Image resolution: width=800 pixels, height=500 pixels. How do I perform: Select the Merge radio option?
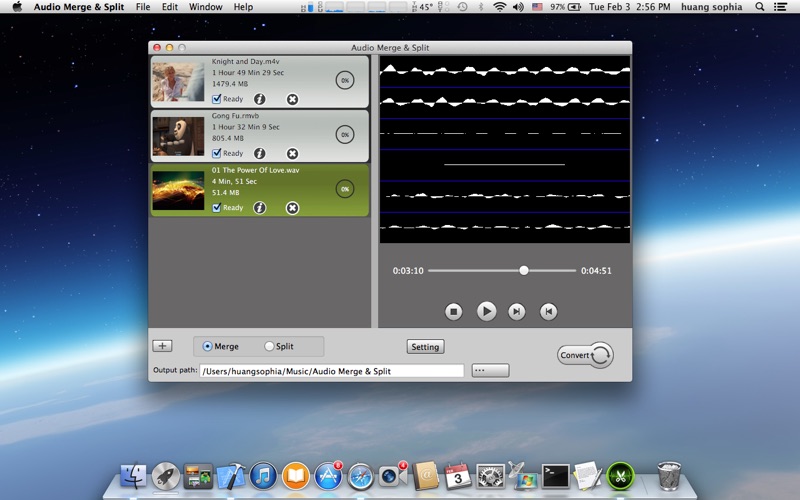(208, 347)
